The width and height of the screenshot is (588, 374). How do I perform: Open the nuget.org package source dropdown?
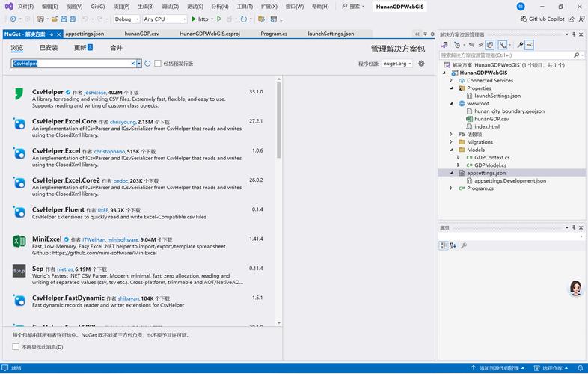pyautogui.click(x=396, y=64)
